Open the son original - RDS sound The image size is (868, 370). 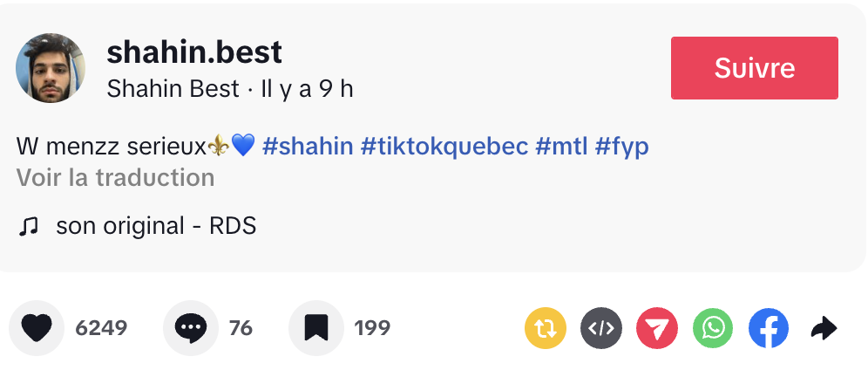[x=156, y=226]
